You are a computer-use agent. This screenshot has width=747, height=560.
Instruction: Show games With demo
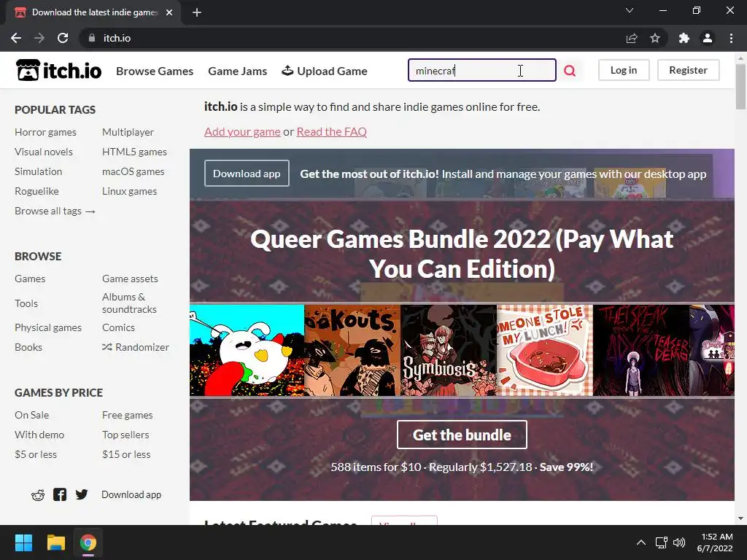click(39, 435)
